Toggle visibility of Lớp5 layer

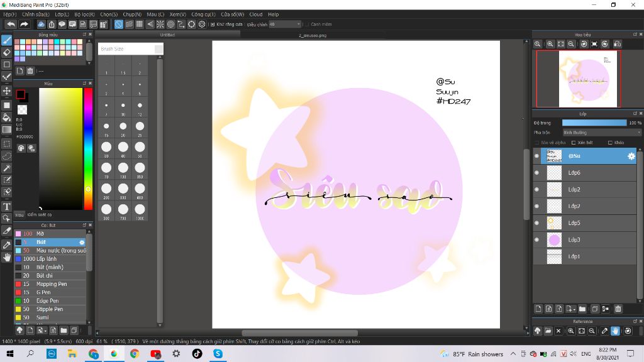(536, 223)
